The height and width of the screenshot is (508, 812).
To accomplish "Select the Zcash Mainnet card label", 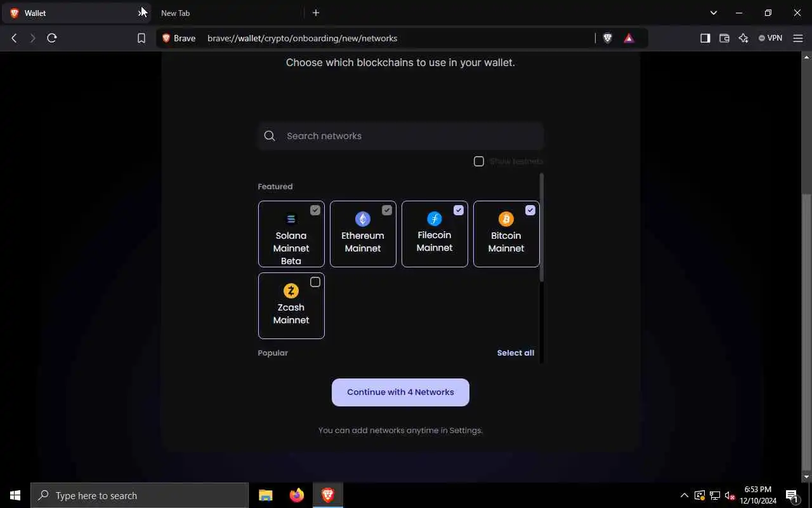I will pos(291,314).
